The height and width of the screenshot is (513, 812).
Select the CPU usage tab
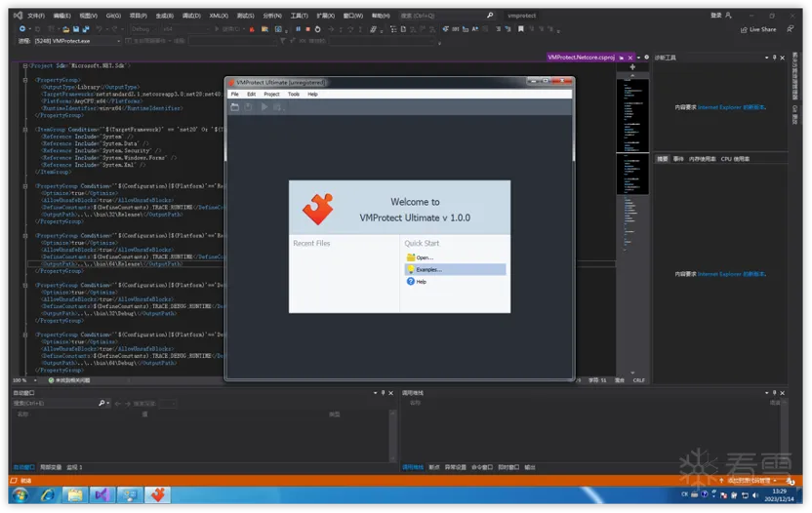735,159
